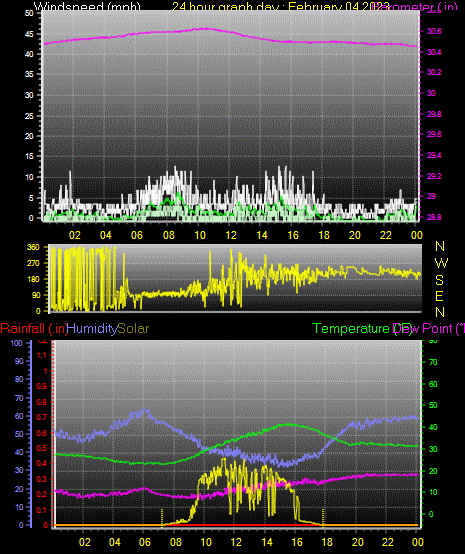Click the E compass direction letter

[x=439, y=296]
